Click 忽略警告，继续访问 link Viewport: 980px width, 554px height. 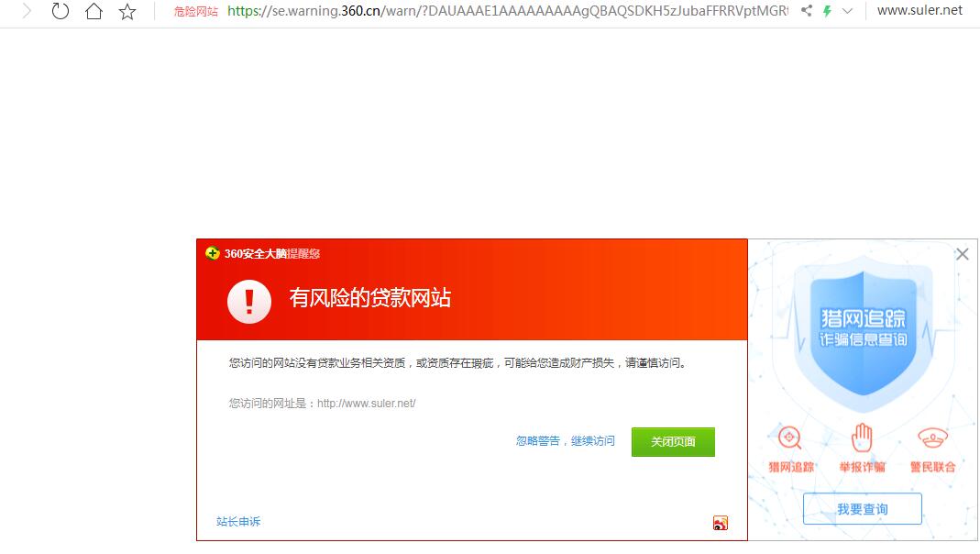click(565, 441)
